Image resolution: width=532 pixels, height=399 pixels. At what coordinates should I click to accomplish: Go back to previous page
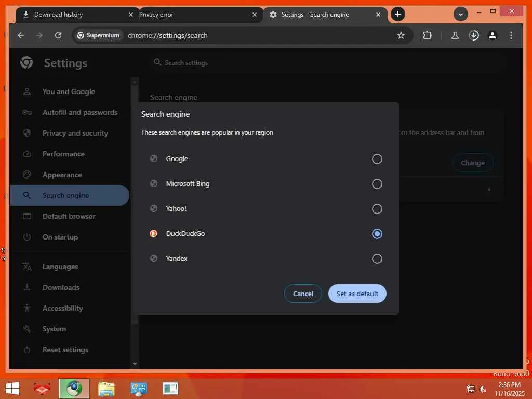pos(21,35)
